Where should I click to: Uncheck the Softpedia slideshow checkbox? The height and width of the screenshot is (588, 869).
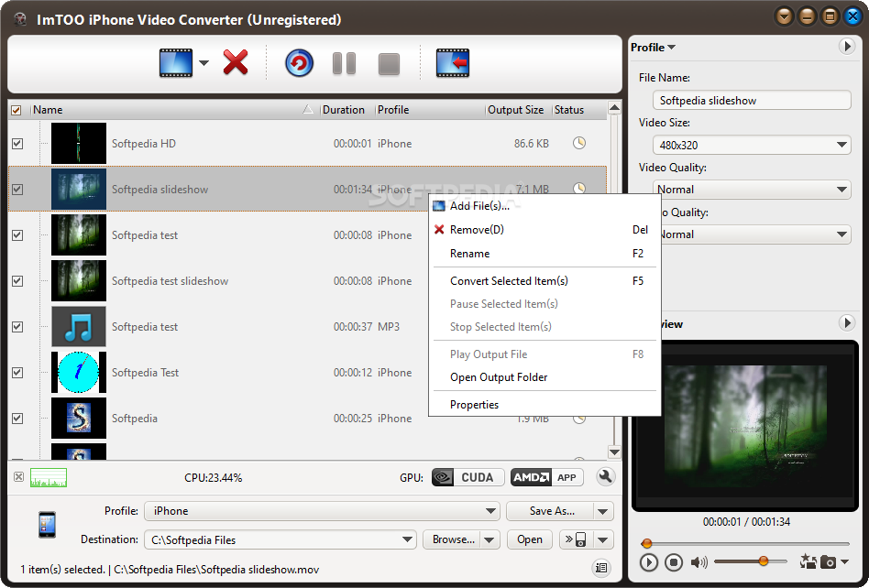(x=17, y=190)
